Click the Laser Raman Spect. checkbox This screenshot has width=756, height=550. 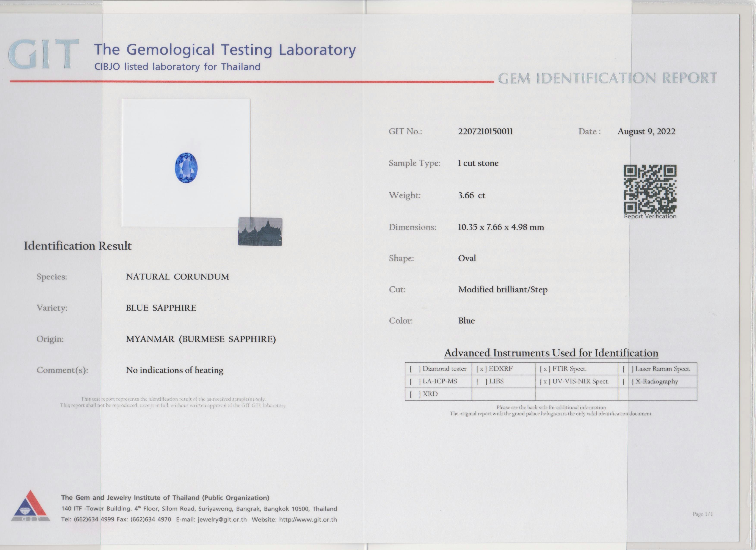[628, 369]
